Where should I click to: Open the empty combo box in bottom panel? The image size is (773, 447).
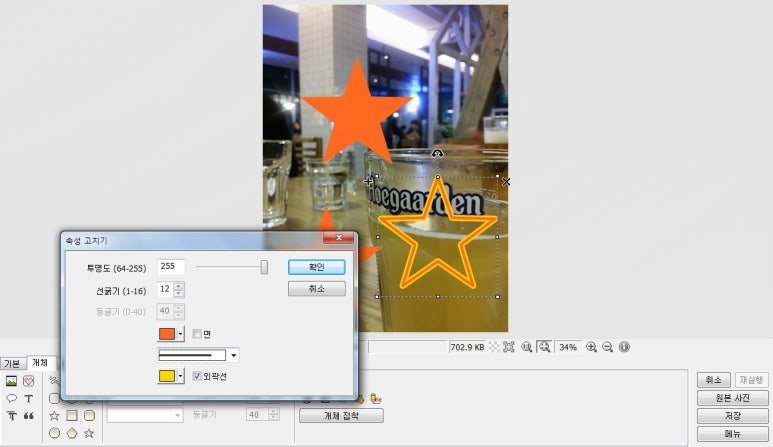coord(145,415)
